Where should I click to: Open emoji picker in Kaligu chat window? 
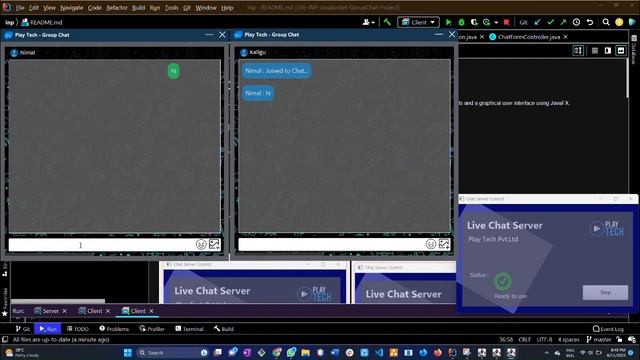click(431, 244)
